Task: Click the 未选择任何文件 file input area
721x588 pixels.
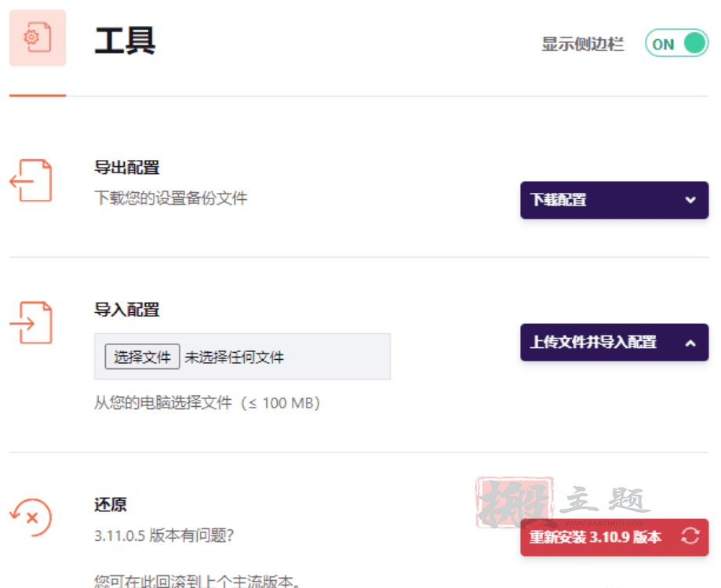Action: pyautogui.click(x=242, y=357)
